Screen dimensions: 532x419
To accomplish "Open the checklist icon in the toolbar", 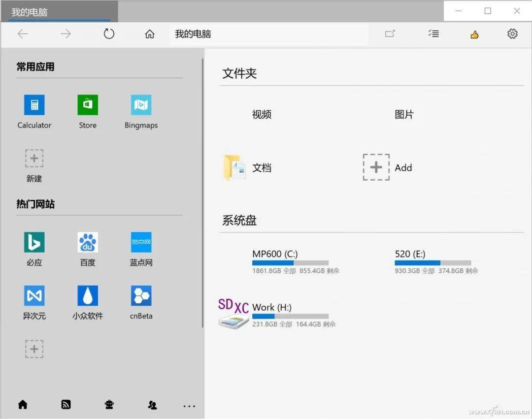I will [433, 33].
